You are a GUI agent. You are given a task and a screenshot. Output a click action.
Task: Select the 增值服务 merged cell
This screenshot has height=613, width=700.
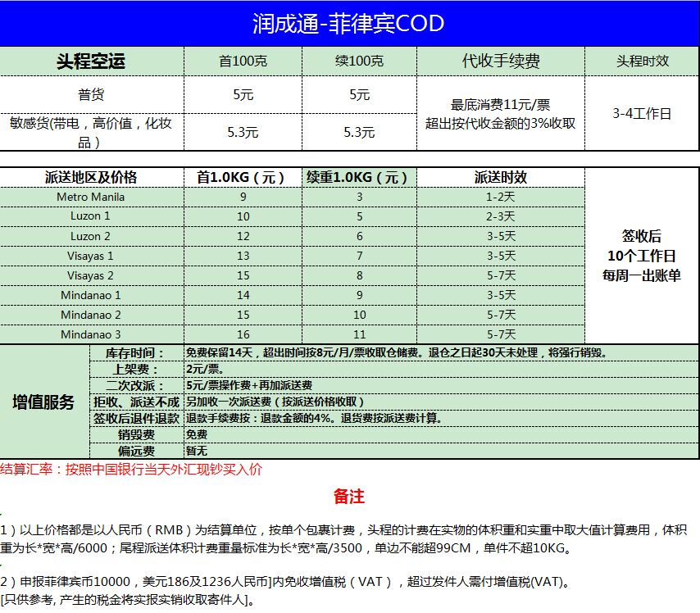pos(44,402)
